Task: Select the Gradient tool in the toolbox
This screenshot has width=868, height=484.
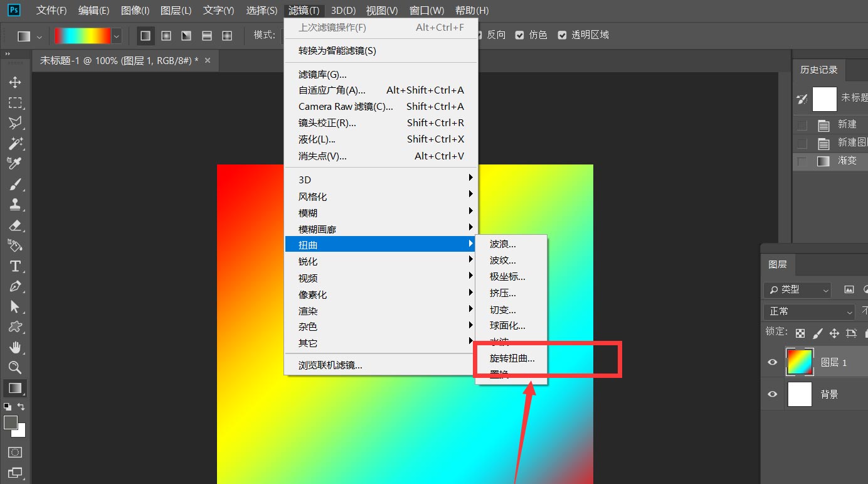Action: 15,388
